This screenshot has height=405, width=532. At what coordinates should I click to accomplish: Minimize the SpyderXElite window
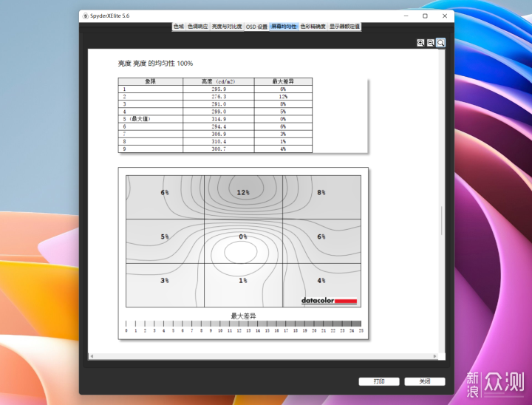pos(406,16)
